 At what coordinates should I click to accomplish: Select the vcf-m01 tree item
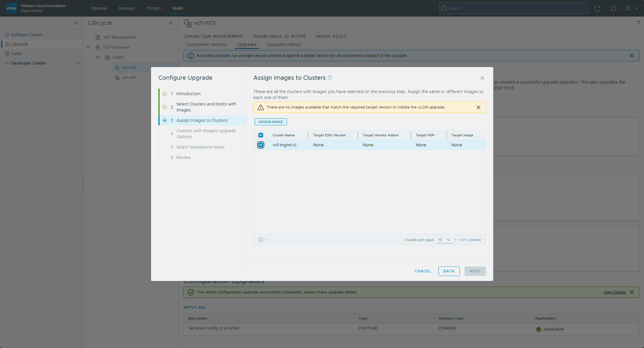tap(129, 67)
